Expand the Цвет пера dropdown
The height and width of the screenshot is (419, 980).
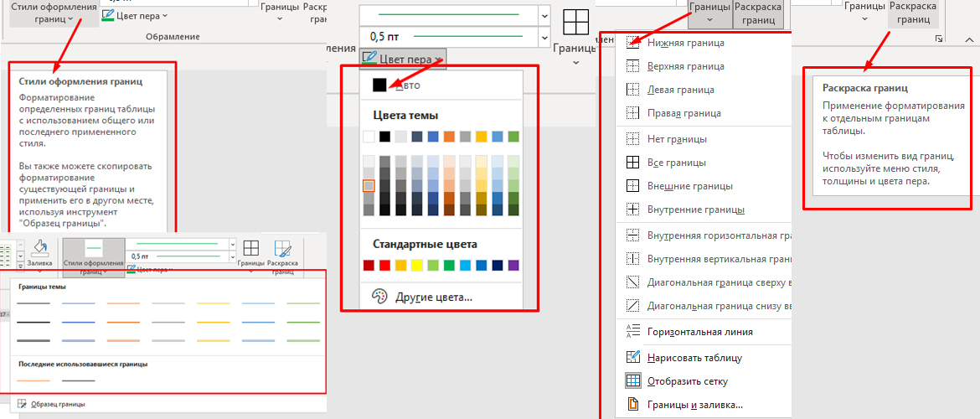[403, 59]
